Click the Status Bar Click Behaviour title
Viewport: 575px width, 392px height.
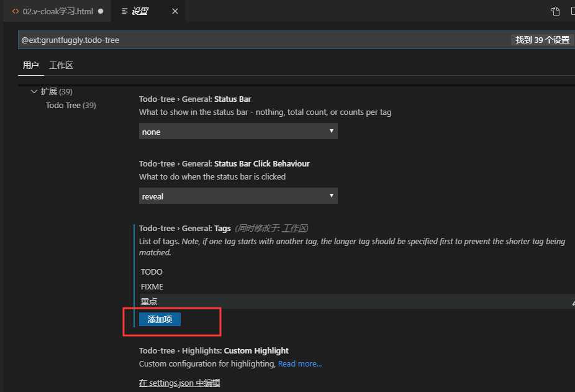[224, 164]
